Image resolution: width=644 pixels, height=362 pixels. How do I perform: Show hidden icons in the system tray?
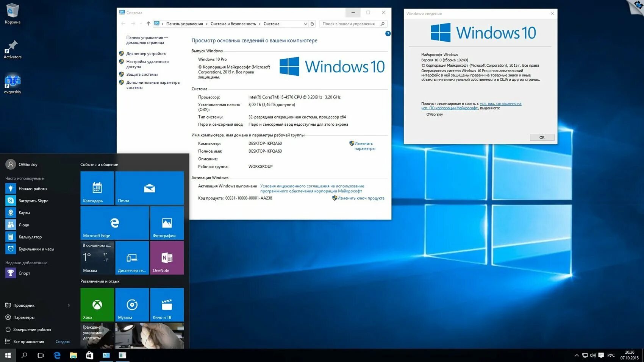tap(577, 355)
